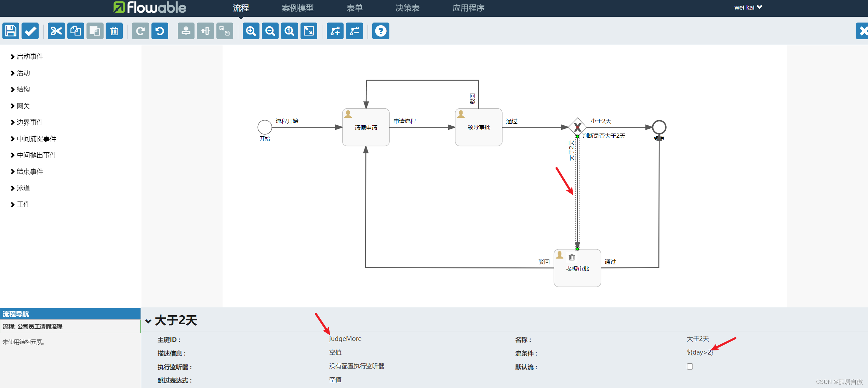Open the help tour icon

(x=380, y=31)
